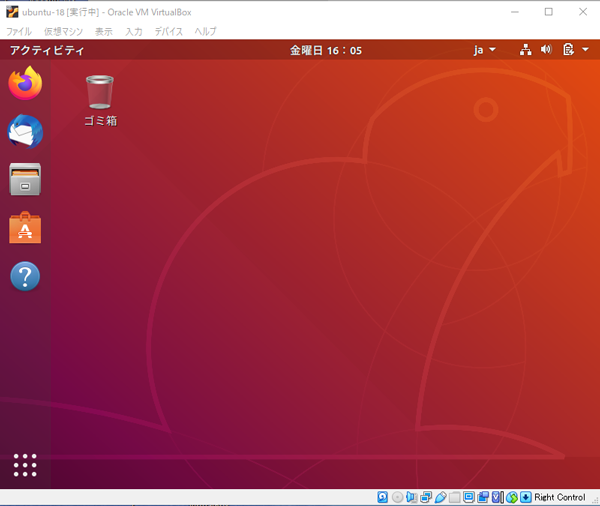Select the ゴミ箱 trash desktop icon
Screen dimensions: 600x506
(100, 100)
